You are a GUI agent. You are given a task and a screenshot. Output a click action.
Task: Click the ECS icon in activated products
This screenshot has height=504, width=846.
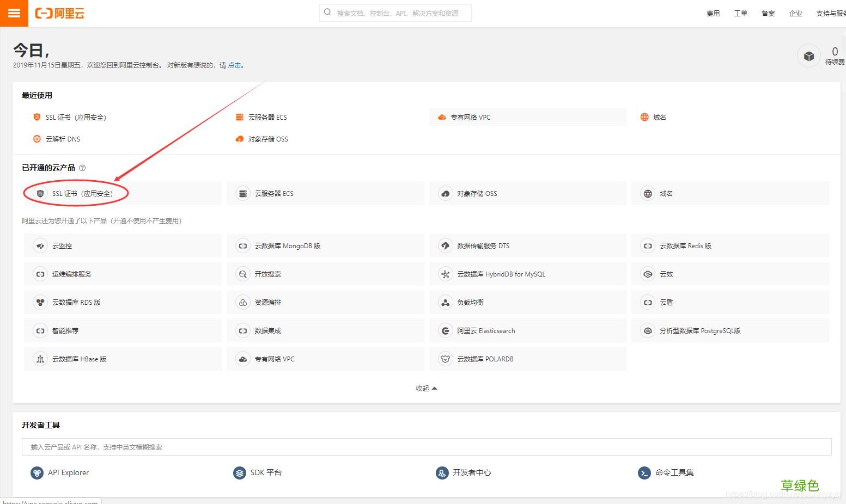click(243, 193)
